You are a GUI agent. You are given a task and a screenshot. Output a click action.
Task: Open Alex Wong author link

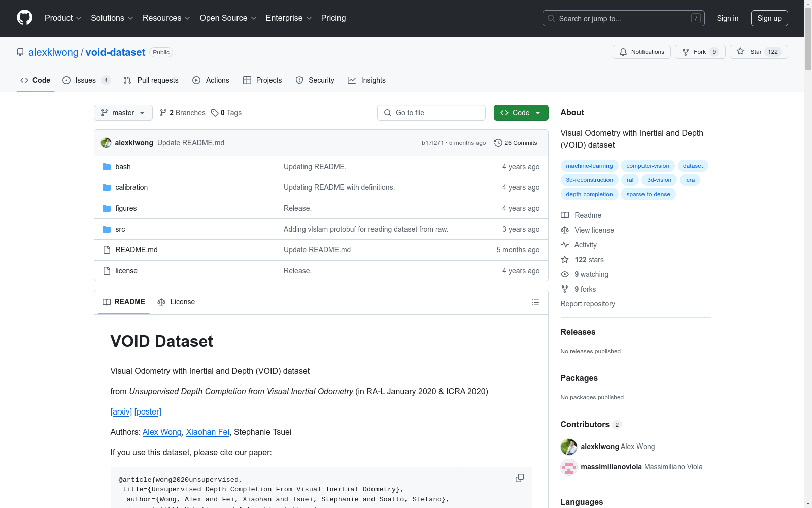tap(162, 432)
